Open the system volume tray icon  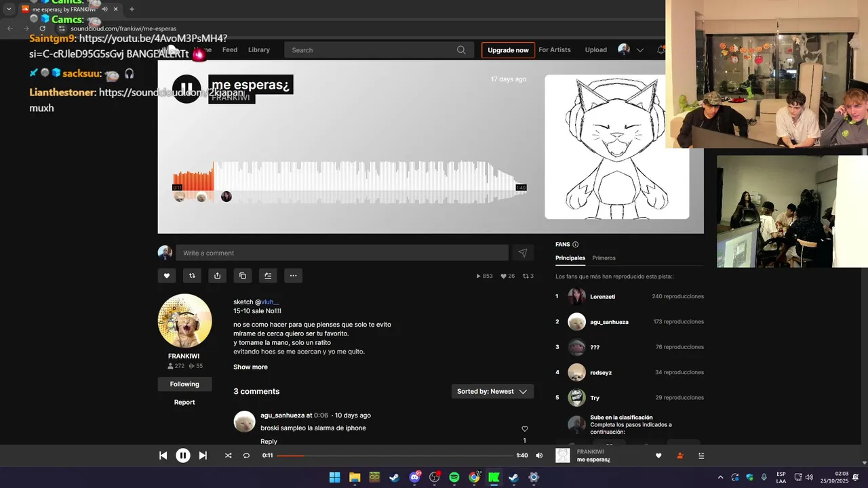coord(809,477)
